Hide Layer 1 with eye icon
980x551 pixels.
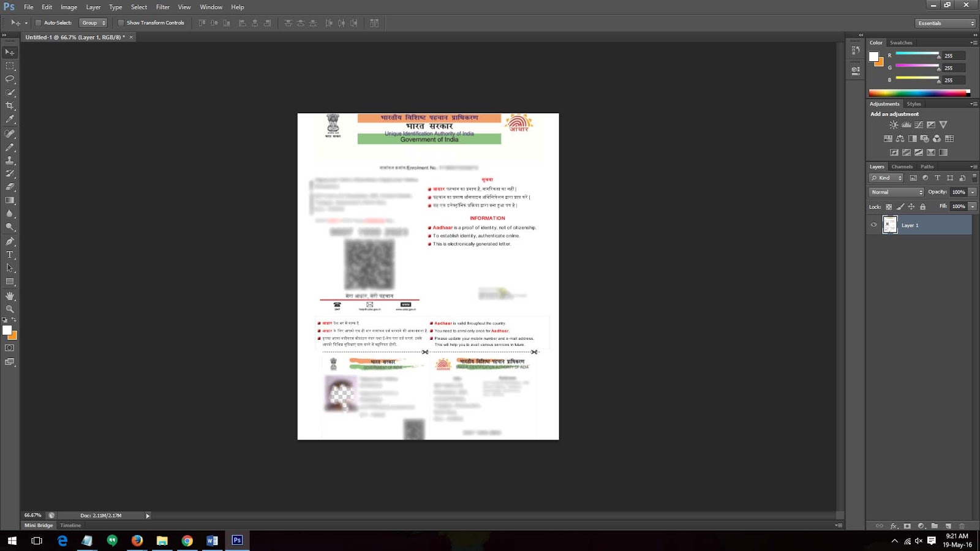(874, 225)
